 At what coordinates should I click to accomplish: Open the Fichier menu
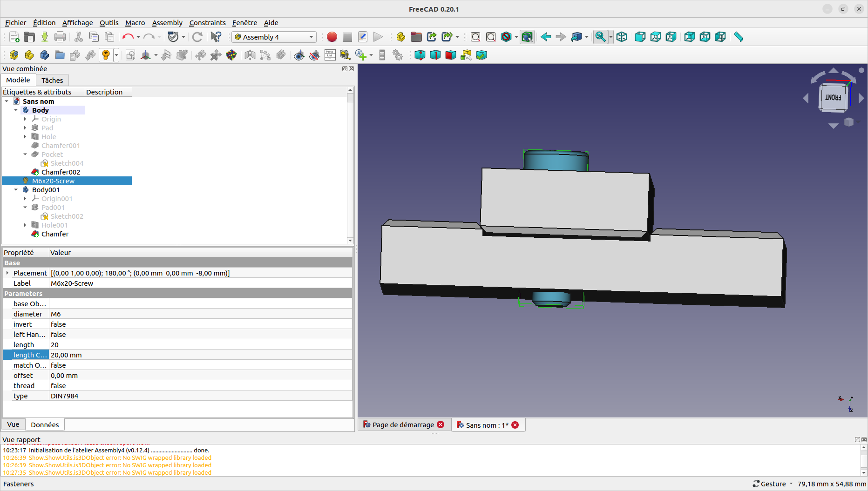click(15, 23)
